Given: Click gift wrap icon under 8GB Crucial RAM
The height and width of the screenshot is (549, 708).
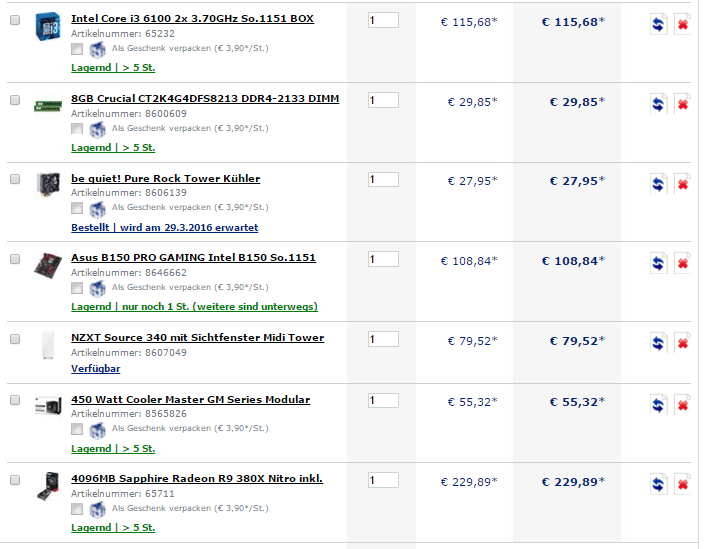Looking at the screenshot, I should (x=97, y=129).
